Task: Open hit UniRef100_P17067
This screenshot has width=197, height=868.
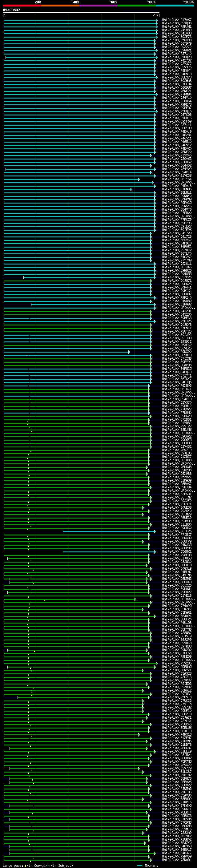Action: 176,20
